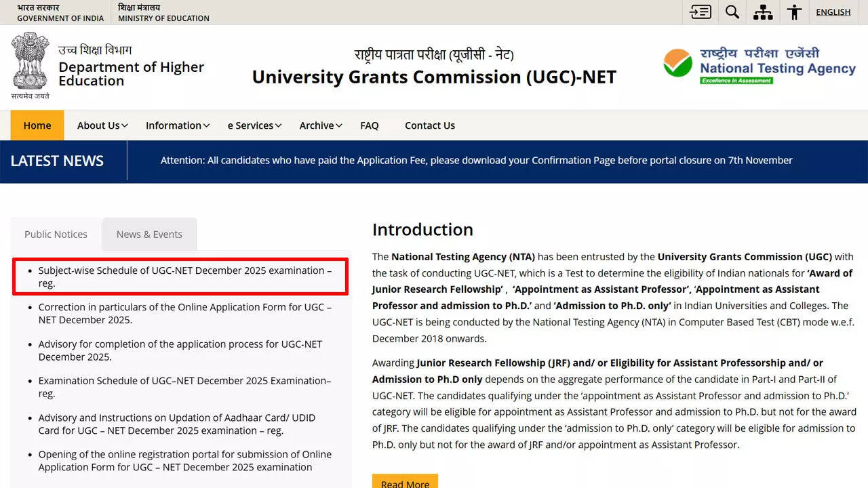Expand the Information dropdown menu
The image size is (868, 488).
(178, 125)
